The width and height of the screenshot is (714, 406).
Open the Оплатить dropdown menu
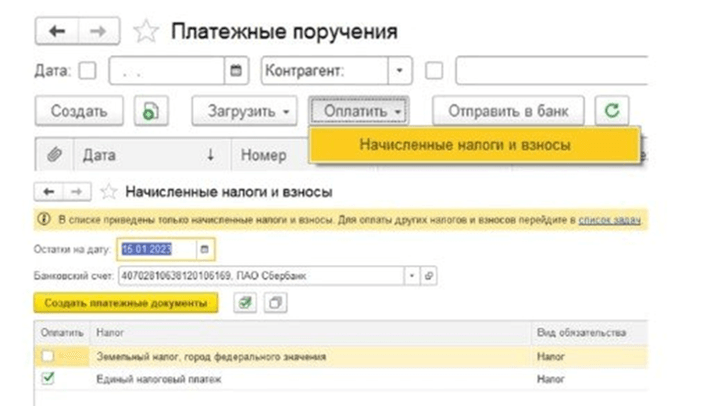pyautogui.click(x=361, y=111)
